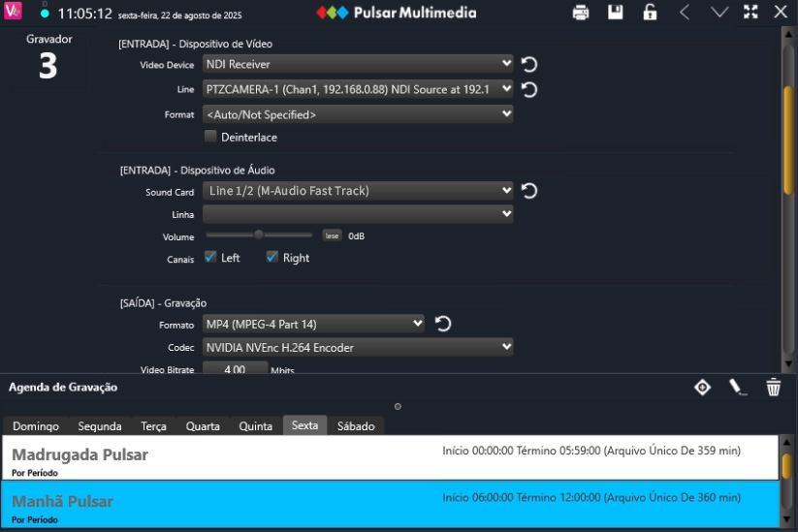The image size is (798, 532).
Task: Click the padlock unlock icon
Action: tap(650, 13)
